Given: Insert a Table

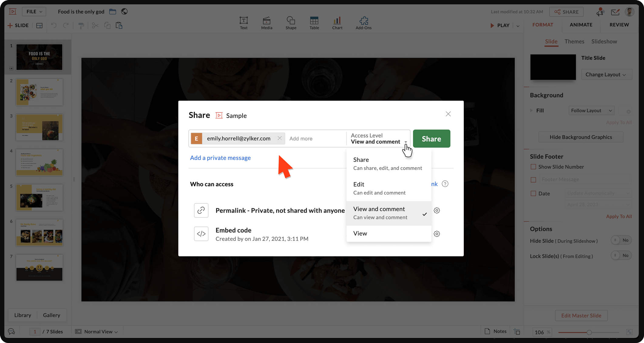Looking at the screenshot, I should (x=314, y=23).
